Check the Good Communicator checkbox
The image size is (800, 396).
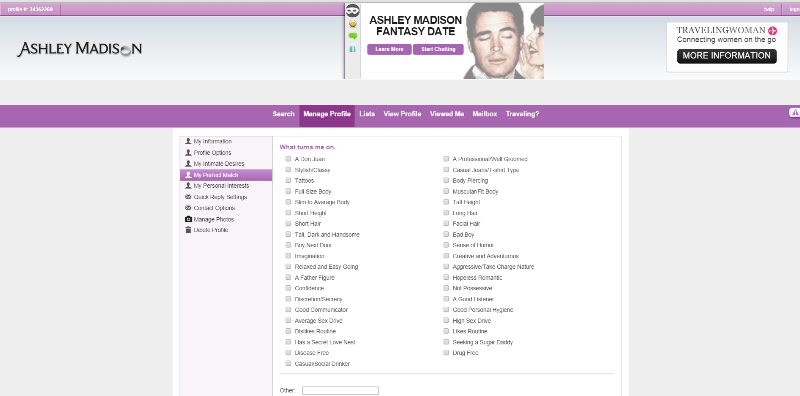pos(288,310)
